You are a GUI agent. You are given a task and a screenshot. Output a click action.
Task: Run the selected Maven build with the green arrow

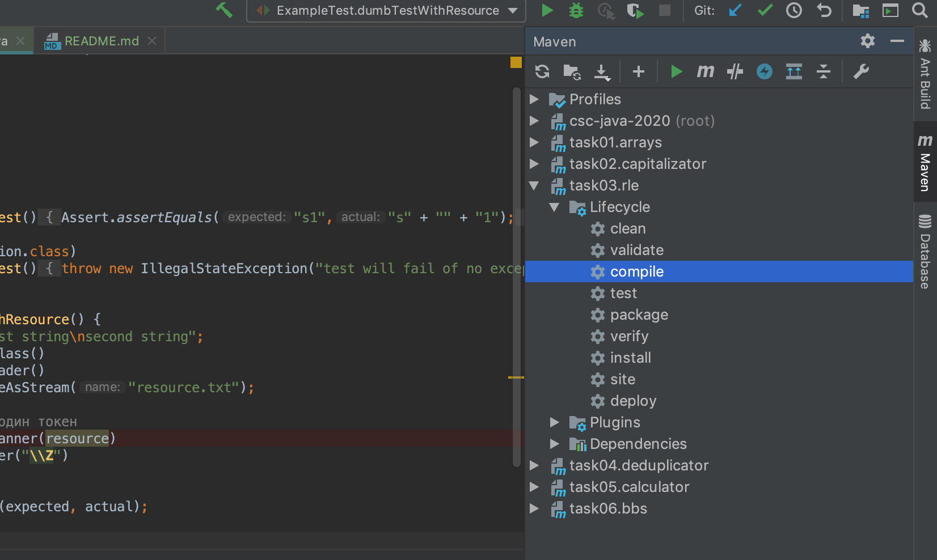pos(676,71)
